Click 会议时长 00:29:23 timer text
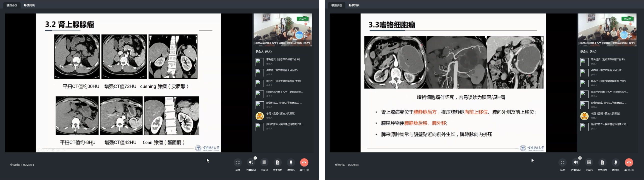This screenshot has height=180, width=644. pos(347,165)
